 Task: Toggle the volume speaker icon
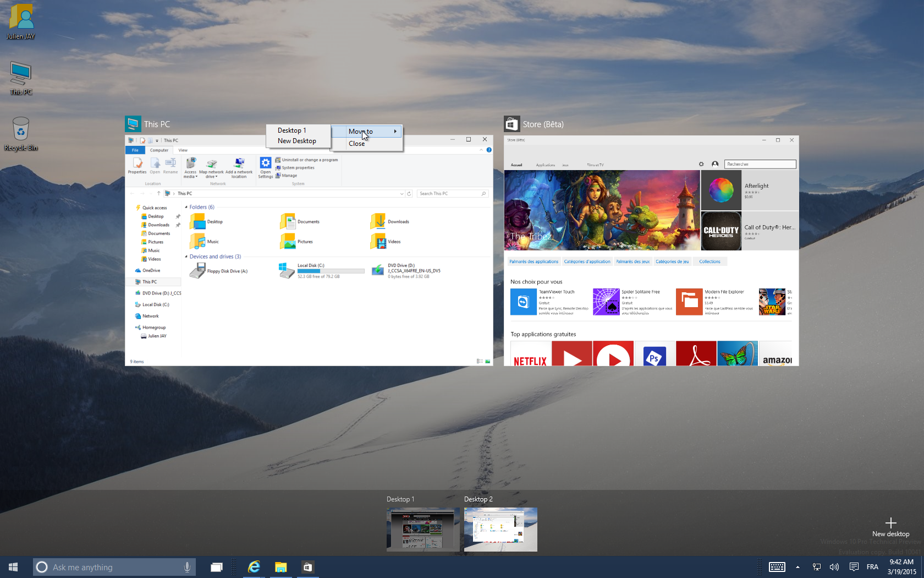pos(834,567)
